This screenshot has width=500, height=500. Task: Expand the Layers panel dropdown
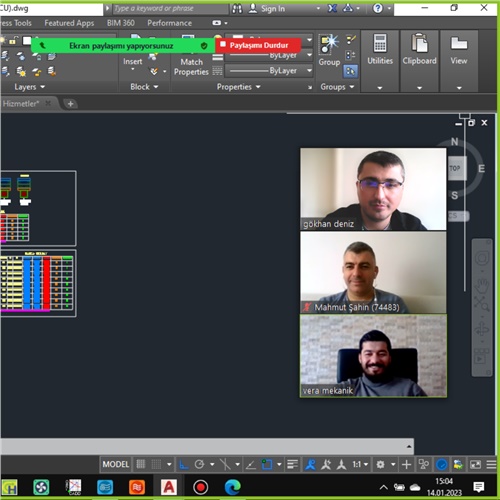(x=29, y=87)
